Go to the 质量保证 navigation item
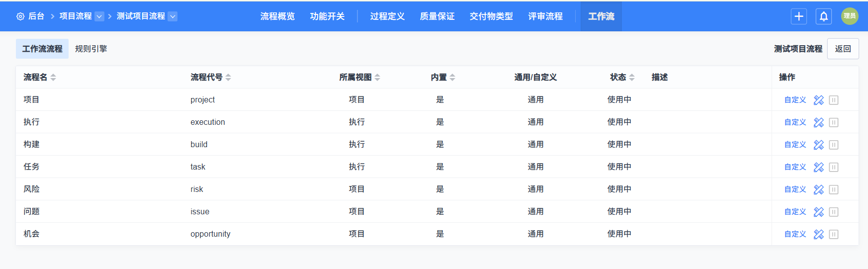This screenshot has height=269, width=868. click(x=437, y=16)
